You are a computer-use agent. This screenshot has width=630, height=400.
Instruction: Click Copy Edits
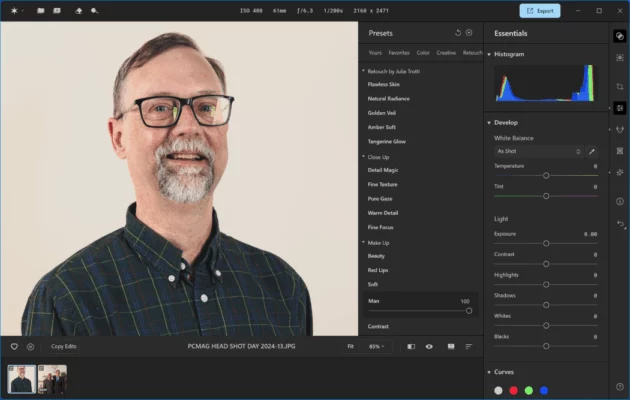click(63, 346)
